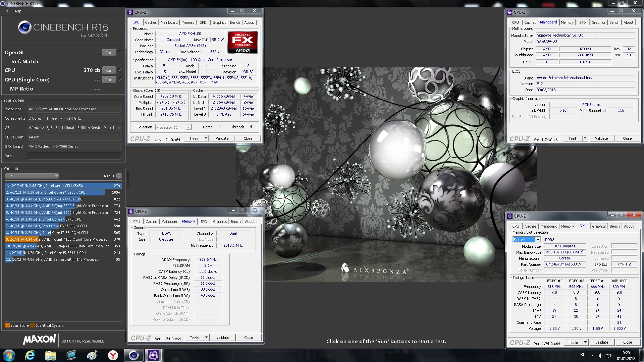The image size is (644, 362).
Task: Click Close button in the Memory CPU-Z window
Action: (249, 338)
